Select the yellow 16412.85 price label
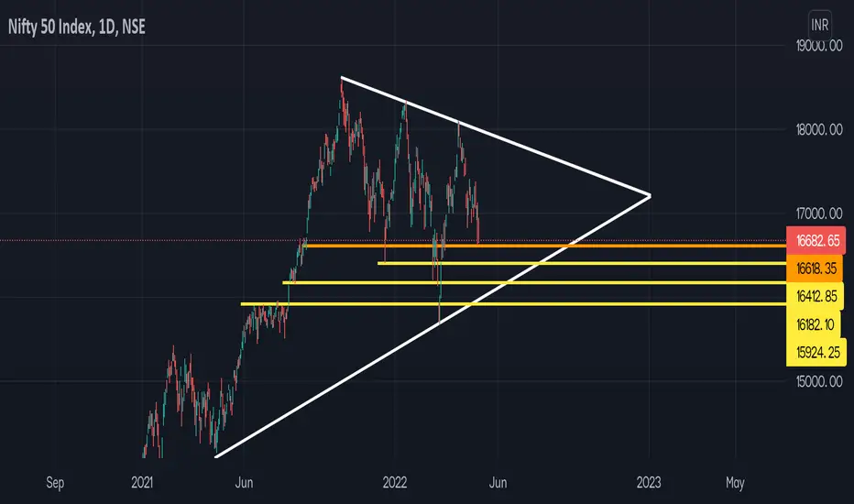Viewport: 854px width, 504px height. point(816,296)
